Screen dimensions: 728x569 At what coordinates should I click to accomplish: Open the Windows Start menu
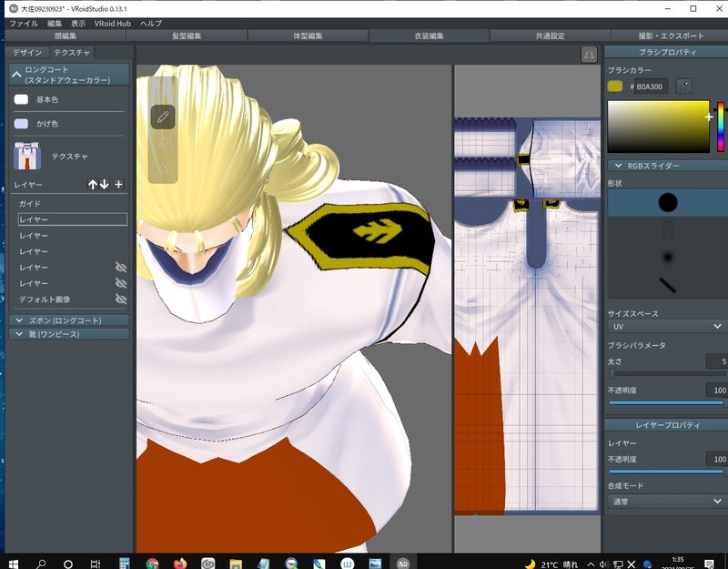pyautogui.click(x=13, y=564)
